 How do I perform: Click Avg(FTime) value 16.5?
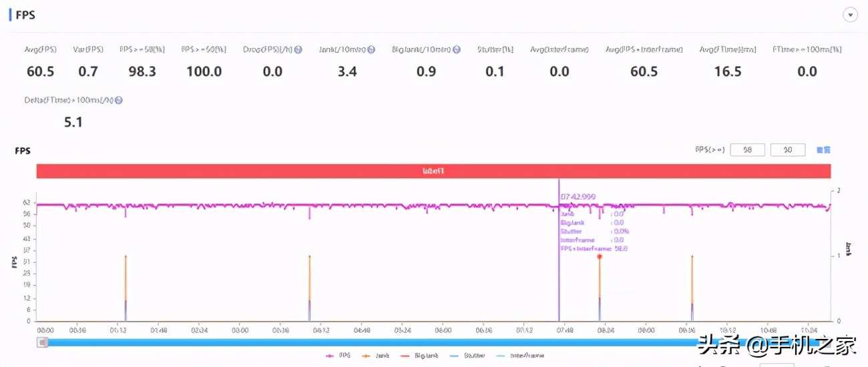(728, 71)
